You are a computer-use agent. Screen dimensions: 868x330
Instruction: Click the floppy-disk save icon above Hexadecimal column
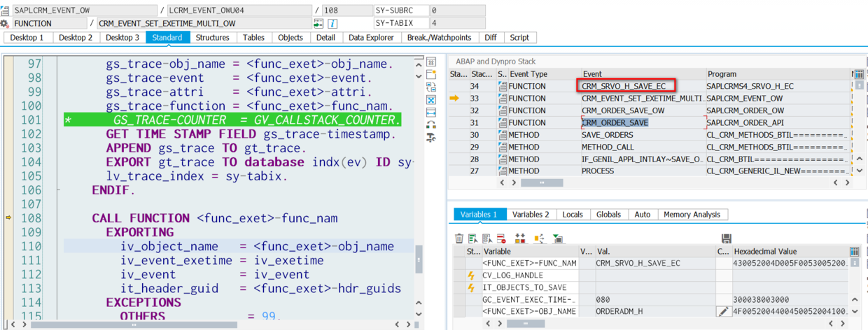click(x=726, y=238)
